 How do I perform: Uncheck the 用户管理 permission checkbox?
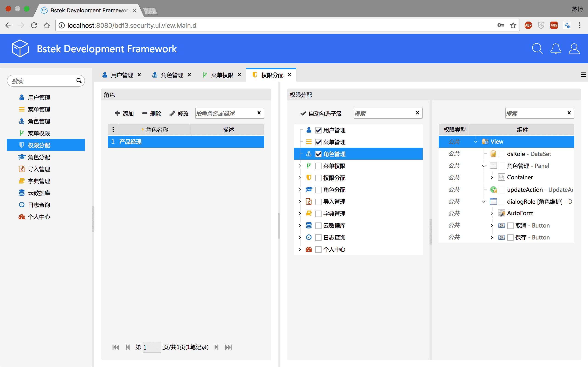[318, 130]
